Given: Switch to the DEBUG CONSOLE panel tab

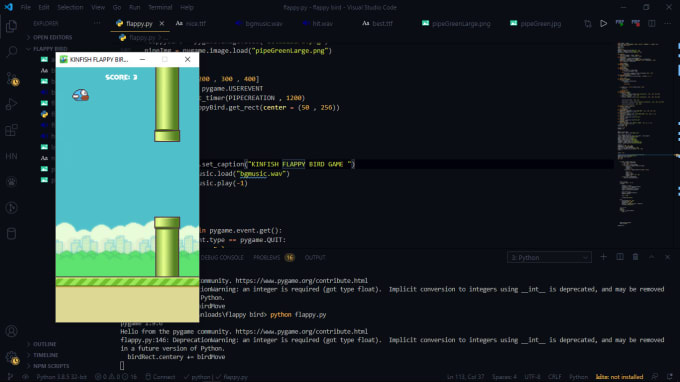Looking at the screenshot, I should [x=222, y=258].
